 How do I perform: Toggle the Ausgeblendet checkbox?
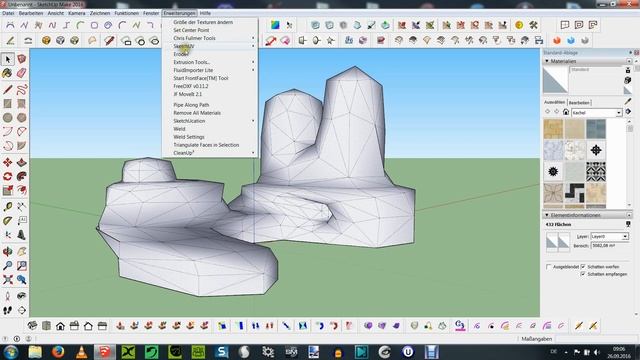coord(548,267)
